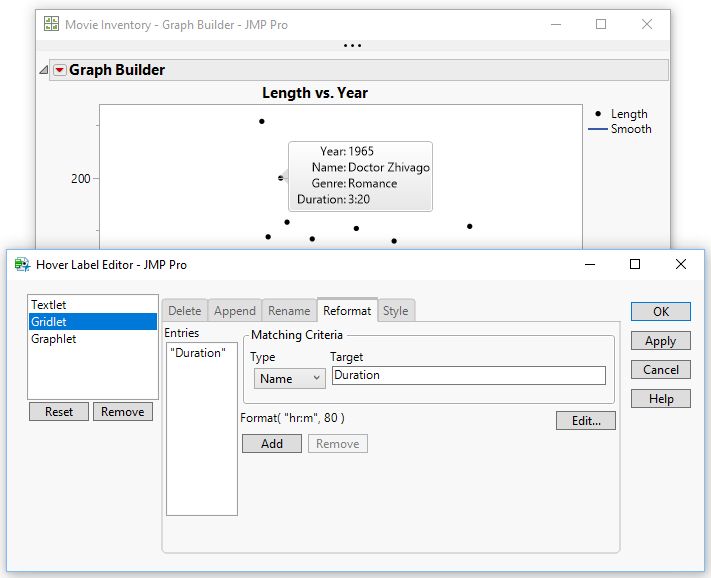Image resolution: width=711 pixels, height=578 pixels.
Task: Collapse the Graph Builder outline disclosure triangle
Action: click(44, 70)
